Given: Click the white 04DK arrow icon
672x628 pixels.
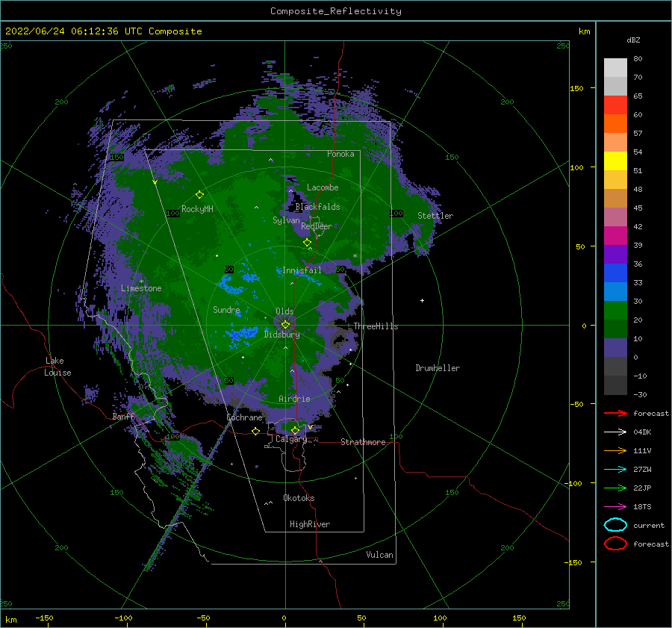Looking at the screenshot, I should click(615, 432).
